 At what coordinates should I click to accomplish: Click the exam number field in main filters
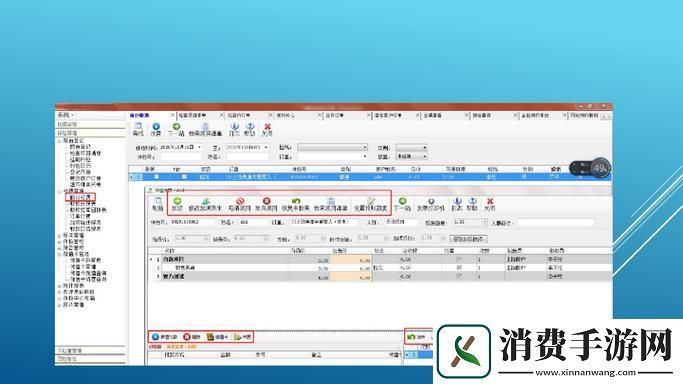coord(180,156)
